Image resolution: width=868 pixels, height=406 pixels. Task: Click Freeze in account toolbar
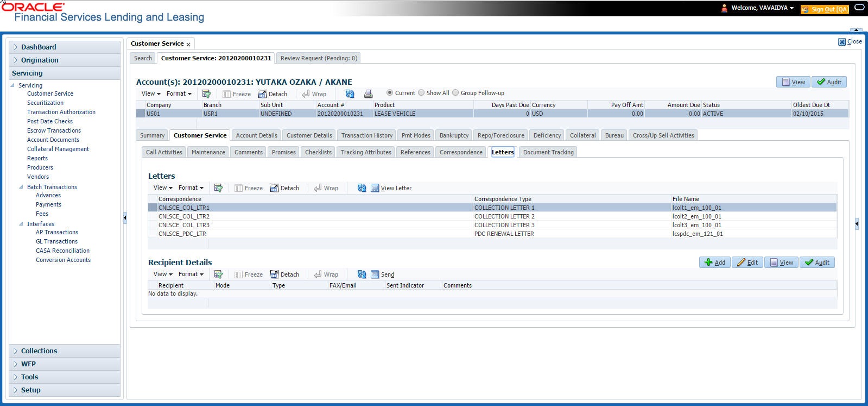(237, 94)
